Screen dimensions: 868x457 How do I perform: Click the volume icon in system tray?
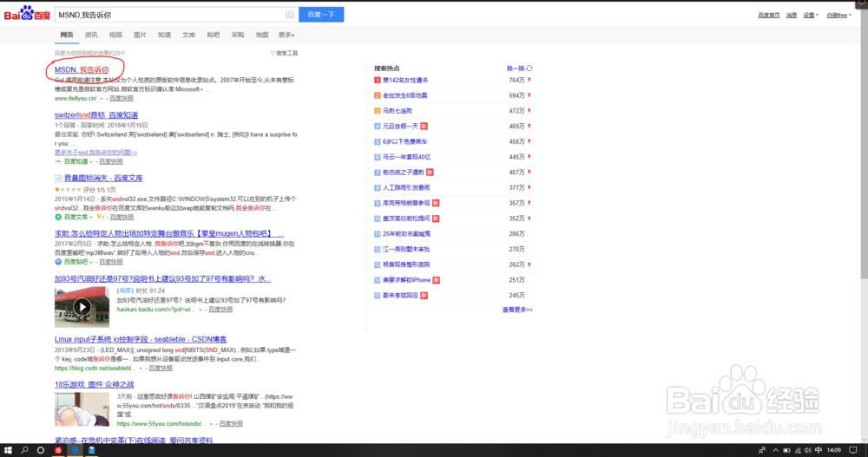tap(807, 450)
